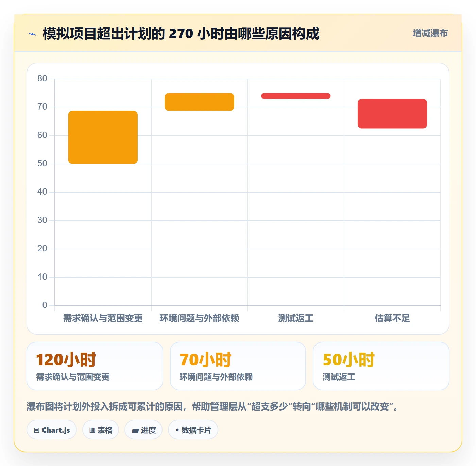The image size is (476, 466).
Task: Select the 表格 tag chip
Action: pos(101,430)
